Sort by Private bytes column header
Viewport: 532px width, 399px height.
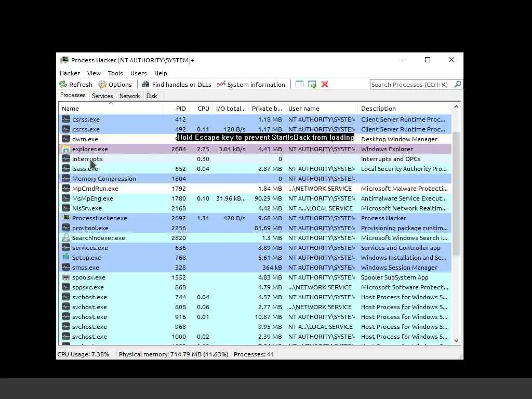coord(267,109)
